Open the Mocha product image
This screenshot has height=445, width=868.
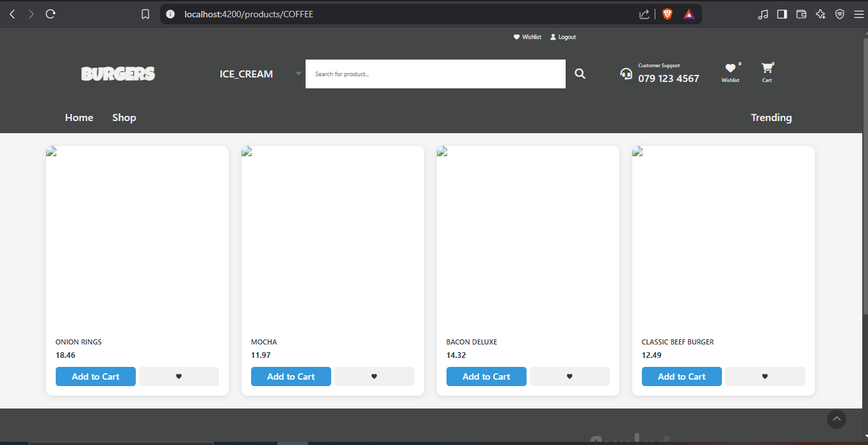[x=332, y=237]
